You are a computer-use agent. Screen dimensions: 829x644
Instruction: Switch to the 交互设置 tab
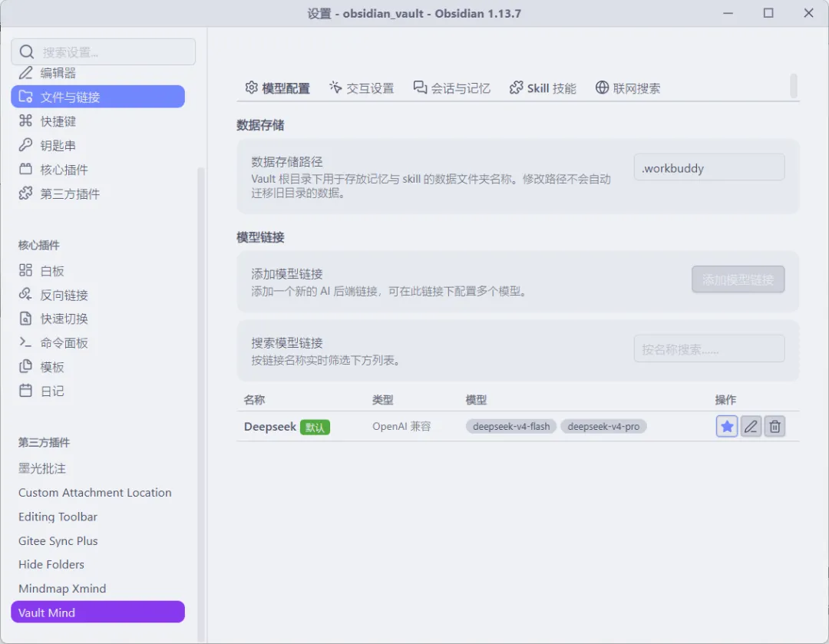point(362,88)
